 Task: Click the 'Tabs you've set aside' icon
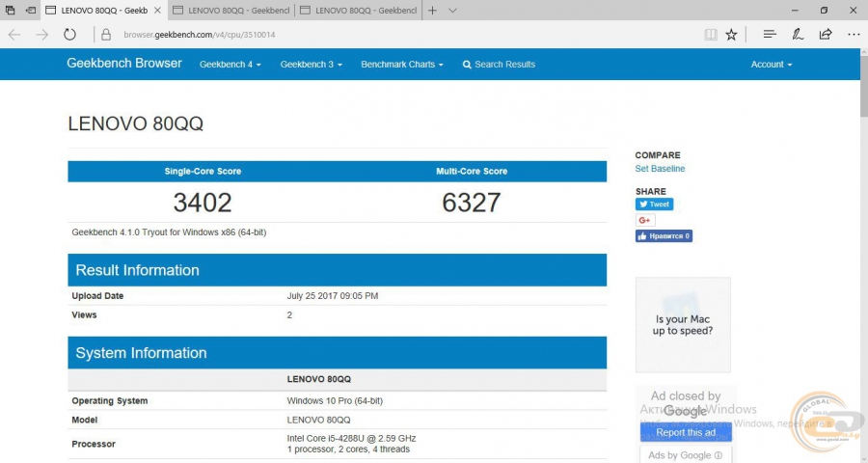coord(10,10)
